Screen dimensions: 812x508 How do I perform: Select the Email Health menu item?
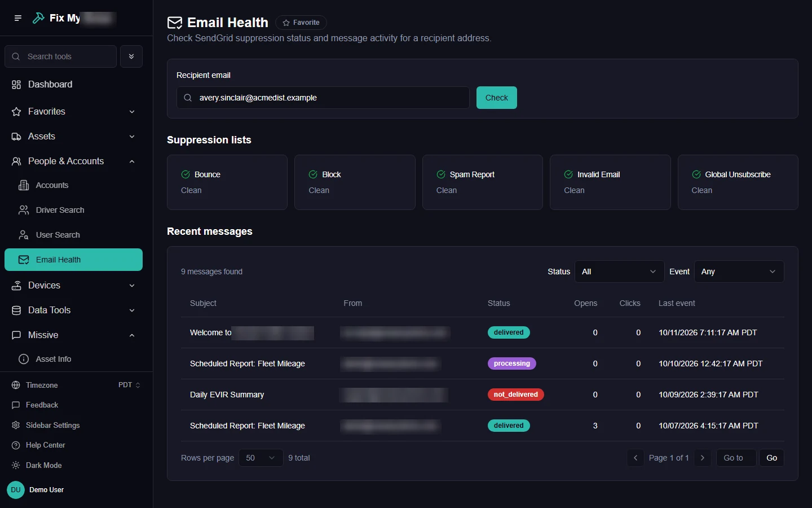[73, 260]
